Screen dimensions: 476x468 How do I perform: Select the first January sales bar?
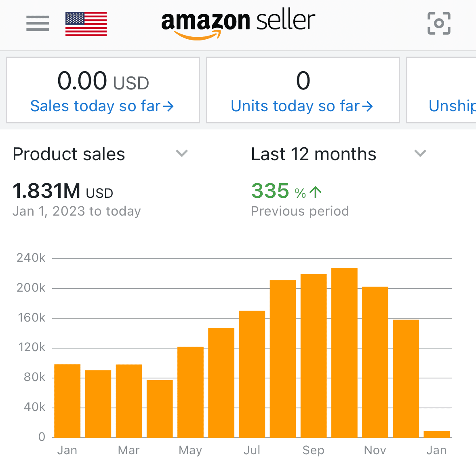[x=67, y=400]
